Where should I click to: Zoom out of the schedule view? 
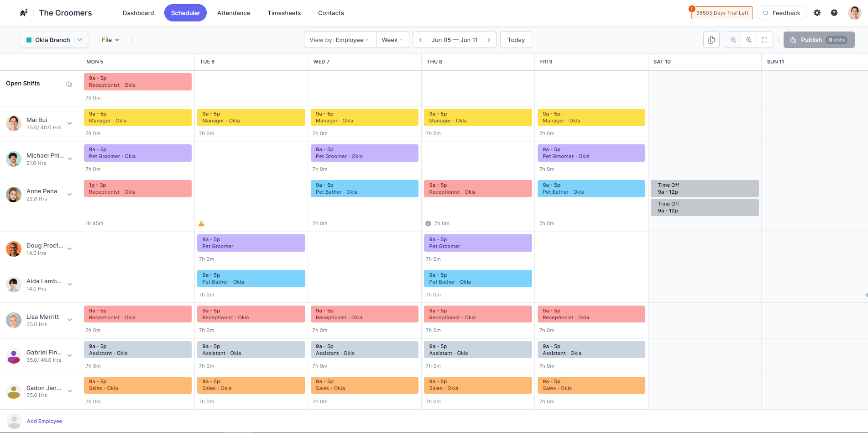click(x=749, y=40)
